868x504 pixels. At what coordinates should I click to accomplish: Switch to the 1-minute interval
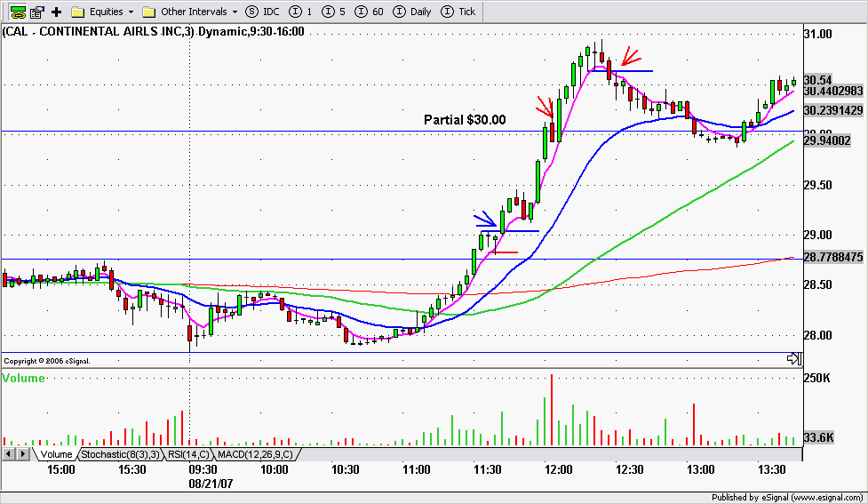[301, 12]
